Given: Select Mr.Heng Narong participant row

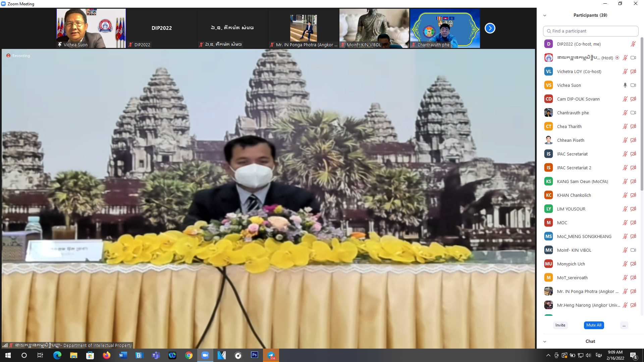Looking at the screenshot, I should tap(591, 305).
